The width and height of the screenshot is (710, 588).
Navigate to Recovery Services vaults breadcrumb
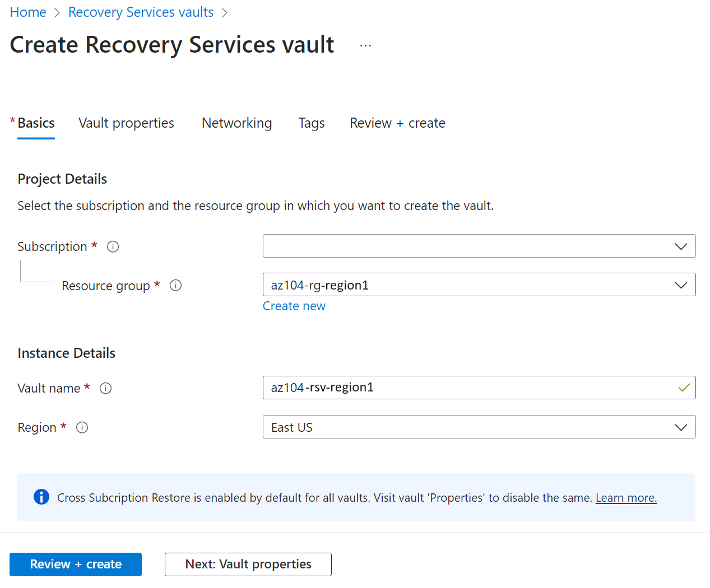(141, 12)
